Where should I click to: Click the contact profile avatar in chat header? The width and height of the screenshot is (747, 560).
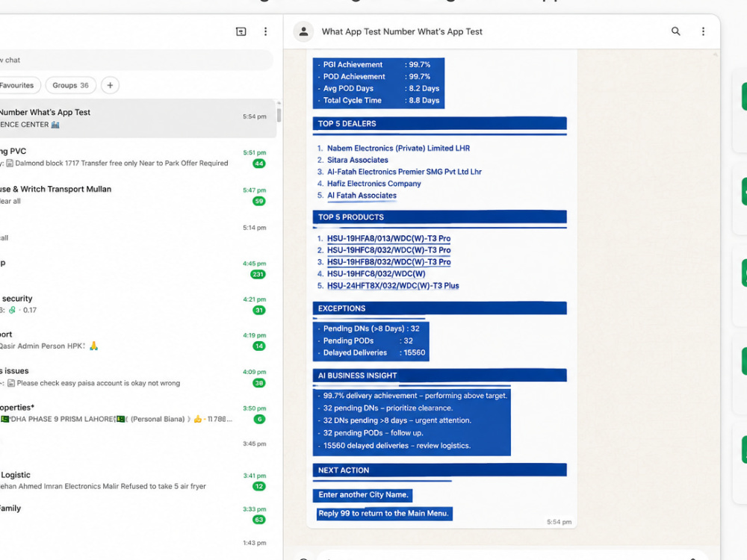[x=303, y=32]
